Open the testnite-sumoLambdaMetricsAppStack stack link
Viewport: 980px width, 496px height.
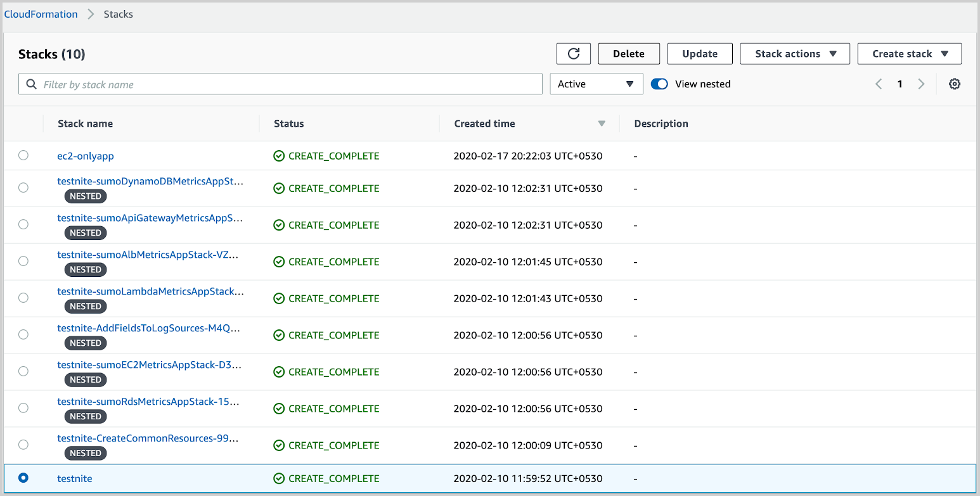pos(150,291)
